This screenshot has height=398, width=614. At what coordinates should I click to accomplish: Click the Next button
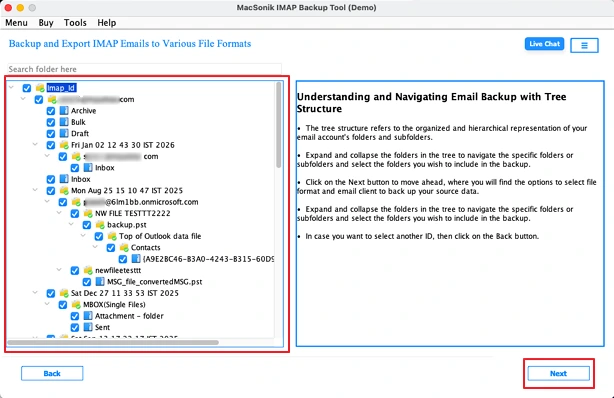(x=558, y=373)
